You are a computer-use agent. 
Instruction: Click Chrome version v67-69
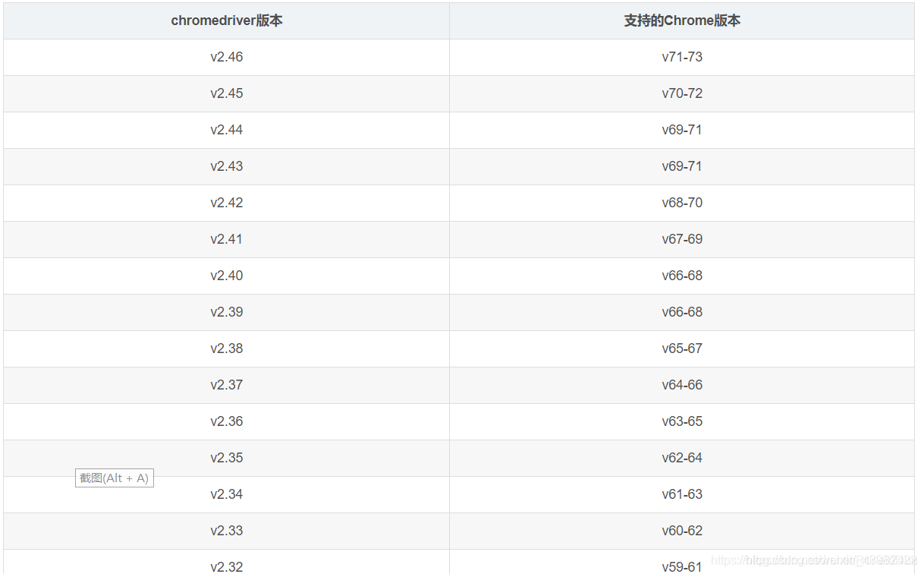coord(682,239)
